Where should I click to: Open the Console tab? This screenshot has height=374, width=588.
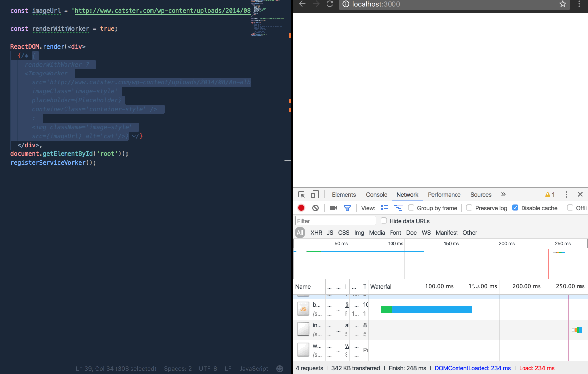point(376,195)
